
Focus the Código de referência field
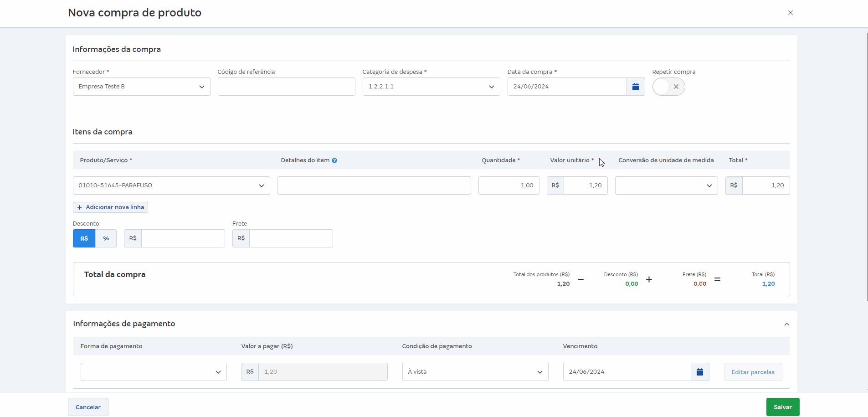click(x=287, y=87)
